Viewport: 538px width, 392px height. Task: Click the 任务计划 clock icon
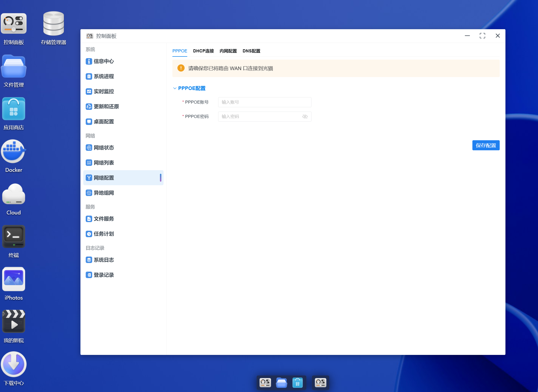point(89,234)
